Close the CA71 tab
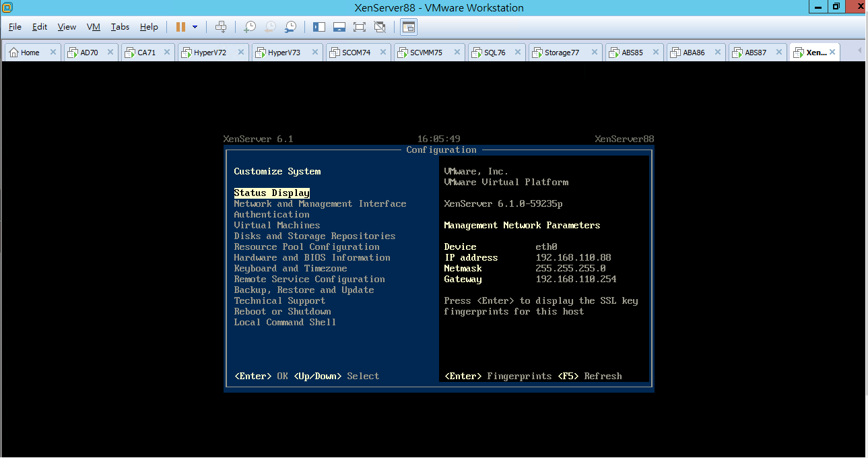The height and width of the screenshot is (458, 868). [x=167, y=53]
